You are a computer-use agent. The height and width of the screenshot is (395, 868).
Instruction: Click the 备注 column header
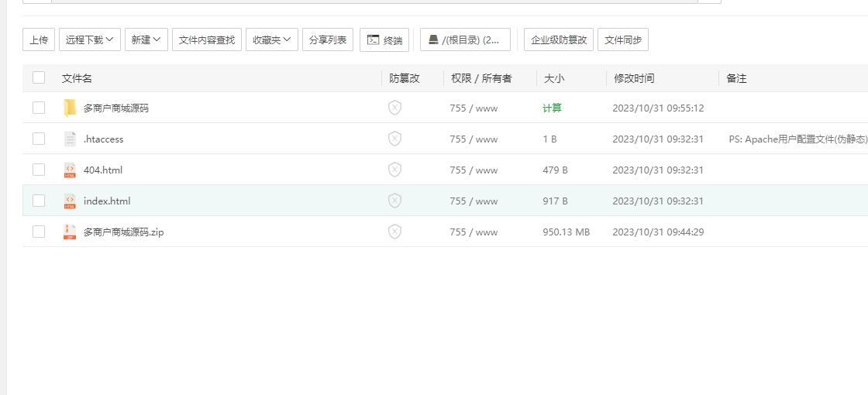736,78
